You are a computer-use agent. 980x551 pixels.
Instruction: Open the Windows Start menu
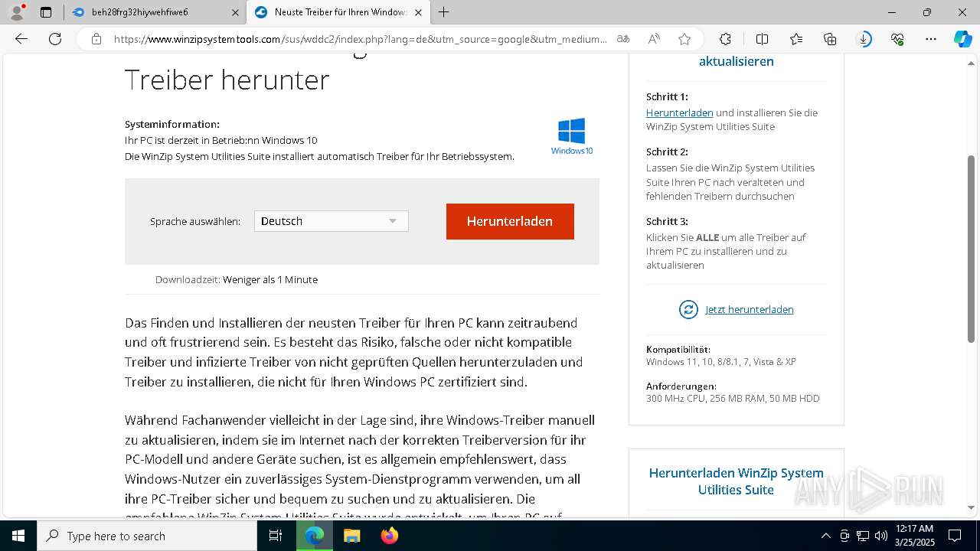[18, 536]
